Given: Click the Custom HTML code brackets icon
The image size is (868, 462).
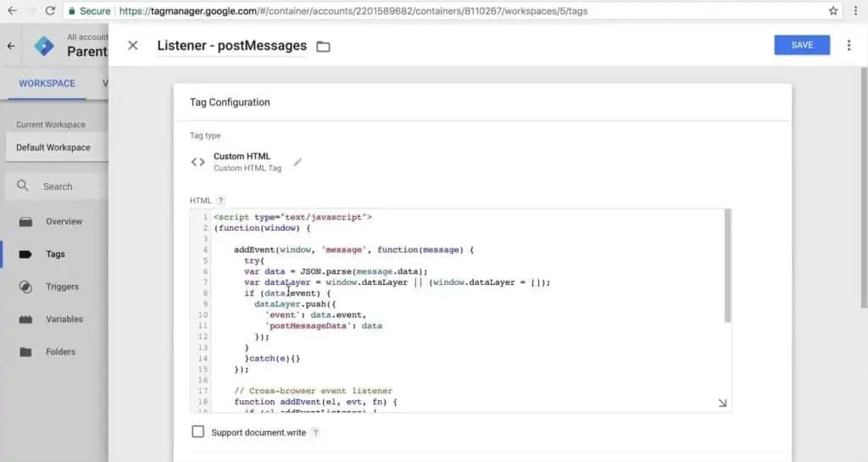Looking at the screenshot, I should (x=198, y=162).
